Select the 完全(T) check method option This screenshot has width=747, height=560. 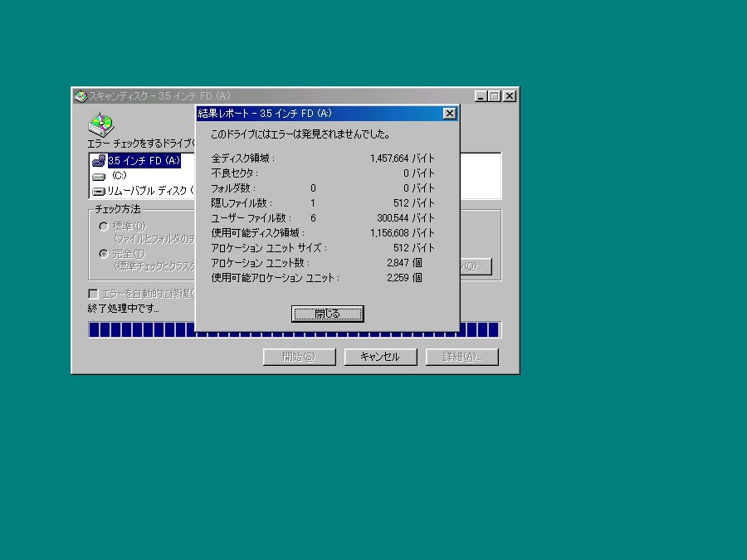(103, 253)
